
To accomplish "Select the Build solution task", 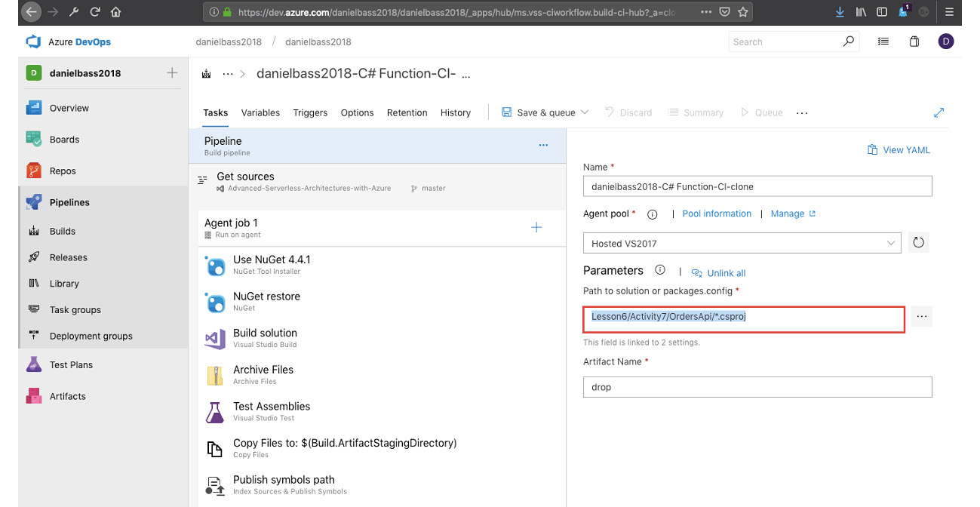I will 382,338.
